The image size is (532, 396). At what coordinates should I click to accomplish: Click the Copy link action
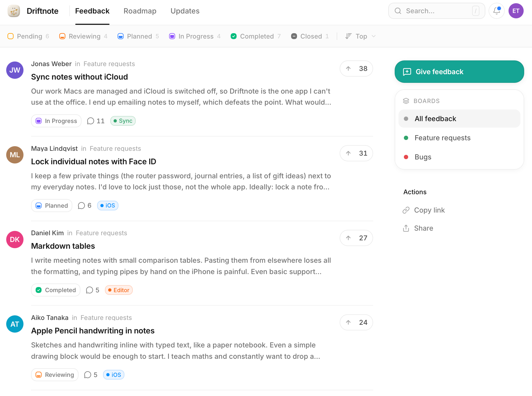[x=424, y=210]
